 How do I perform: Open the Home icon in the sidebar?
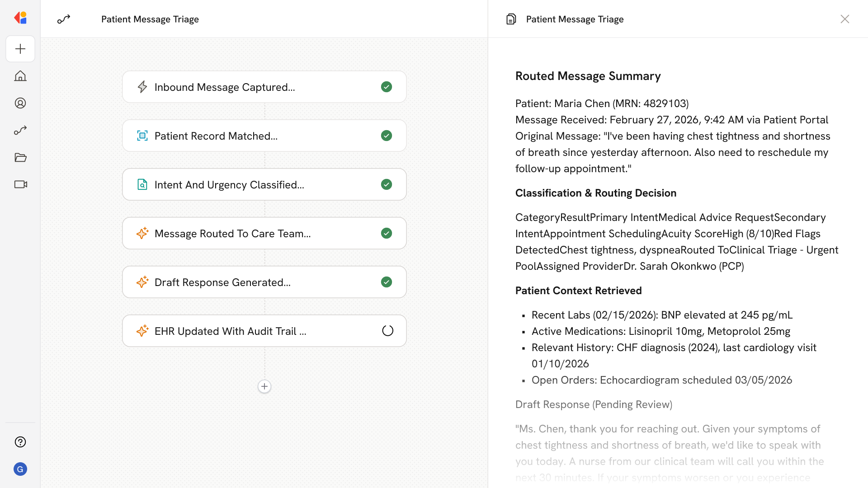(x=20, y=76)
